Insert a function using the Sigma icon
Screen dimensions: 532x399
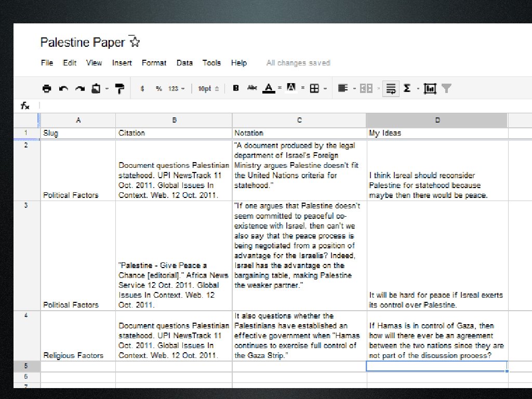407,88
